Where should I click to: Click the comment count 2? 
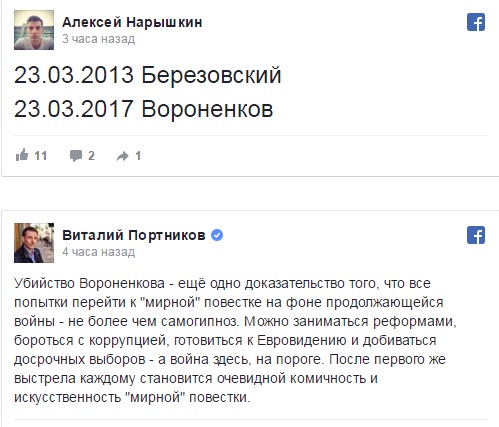tap(91, 156)
